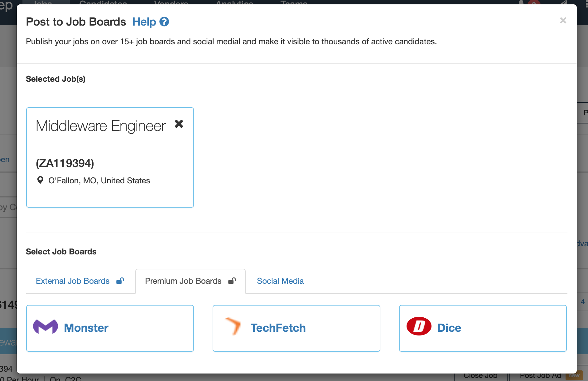Click the red Dice logo icon
Screen dimensions: 588x381
coord(419,326)
